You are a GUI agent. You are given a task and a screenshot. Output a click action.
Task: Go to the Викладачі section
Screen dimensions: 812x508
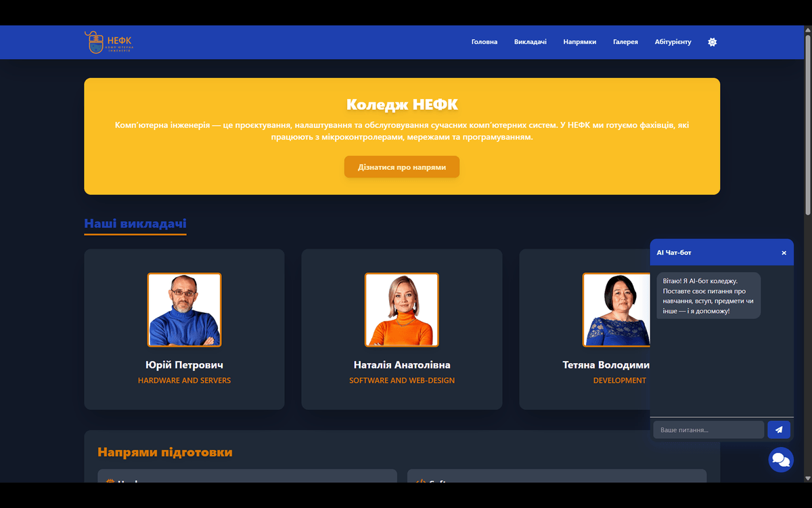530,42
